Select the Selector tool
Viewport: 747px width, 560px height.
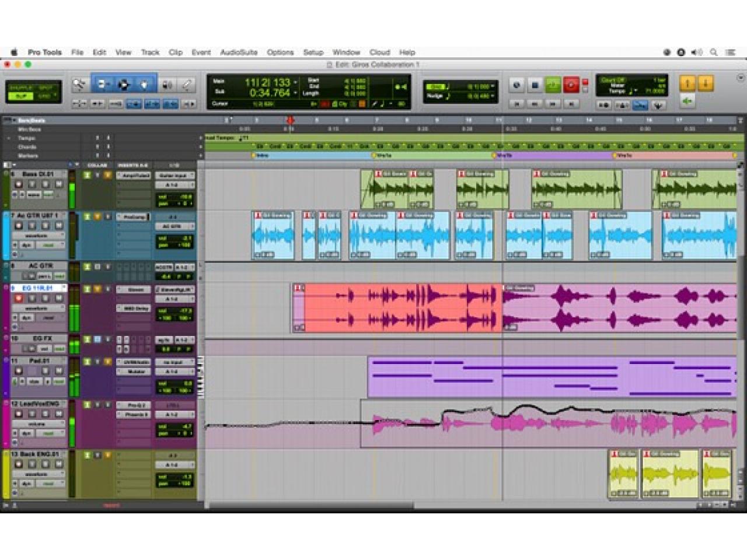point(124,85)
